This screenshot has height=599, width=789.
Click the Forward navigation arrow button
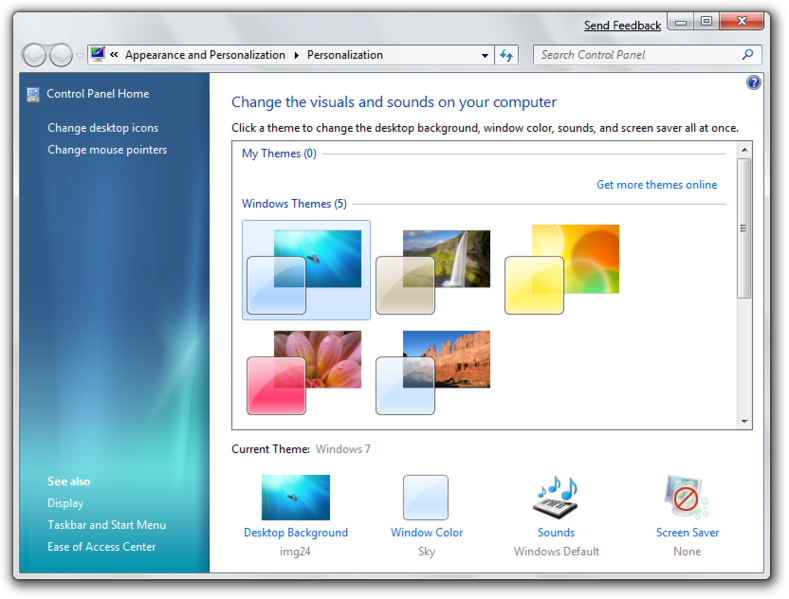[x=61, y=55]
